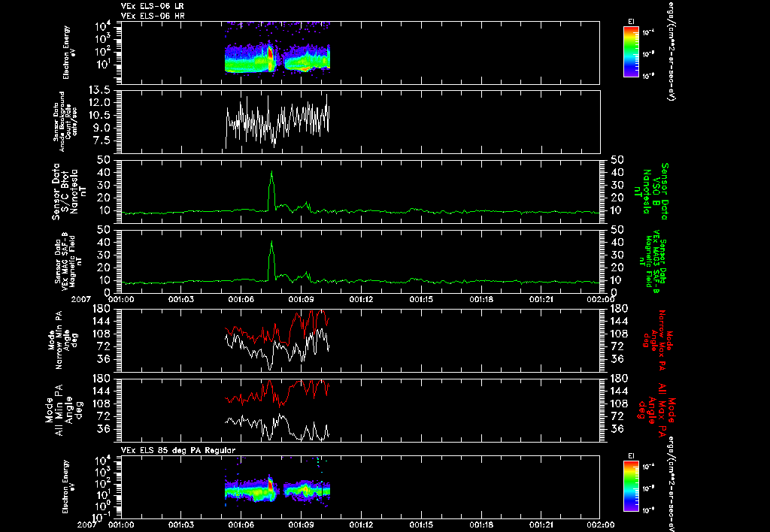The height and width of the screenshot is (532, 770).
Task: Click the ELS-06 spectrogram's rainbow color bar
Action: point(631,52)
